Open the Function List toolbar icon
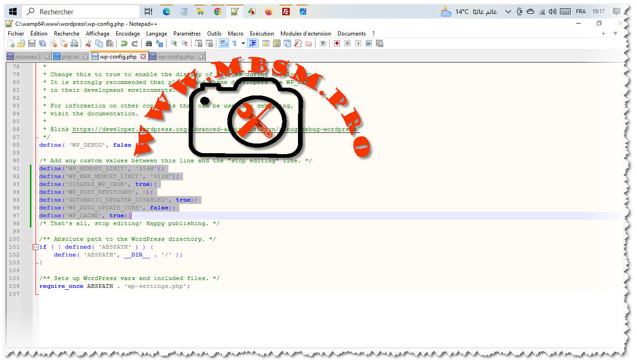 tap(298, 43)
